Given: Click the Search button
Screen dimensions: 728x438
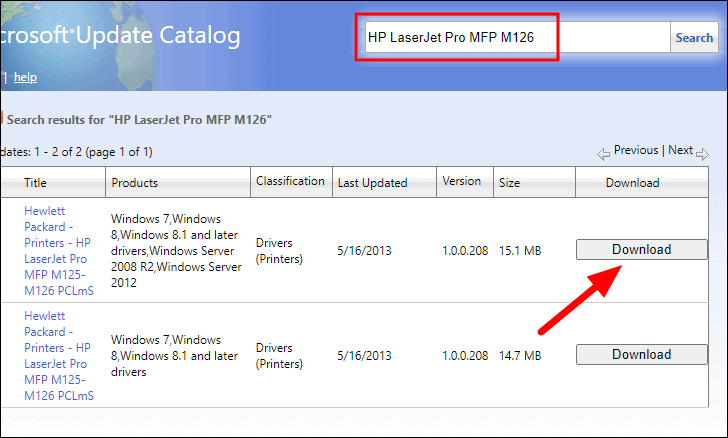Looking at the screenshot, I should pos(694,38).
